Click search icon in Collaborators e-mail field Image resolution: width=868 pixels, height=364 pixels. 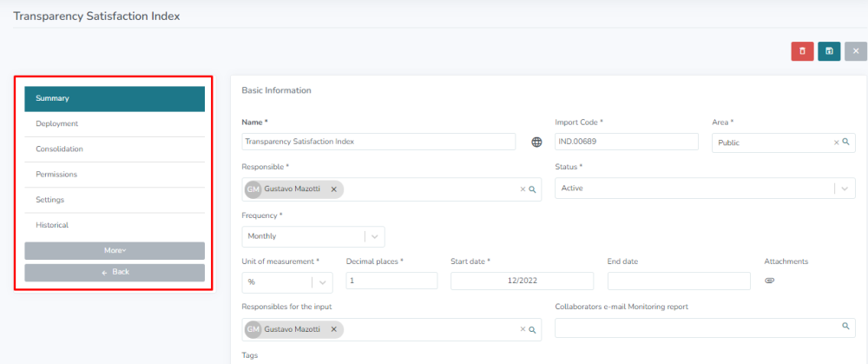coord(845,326)
